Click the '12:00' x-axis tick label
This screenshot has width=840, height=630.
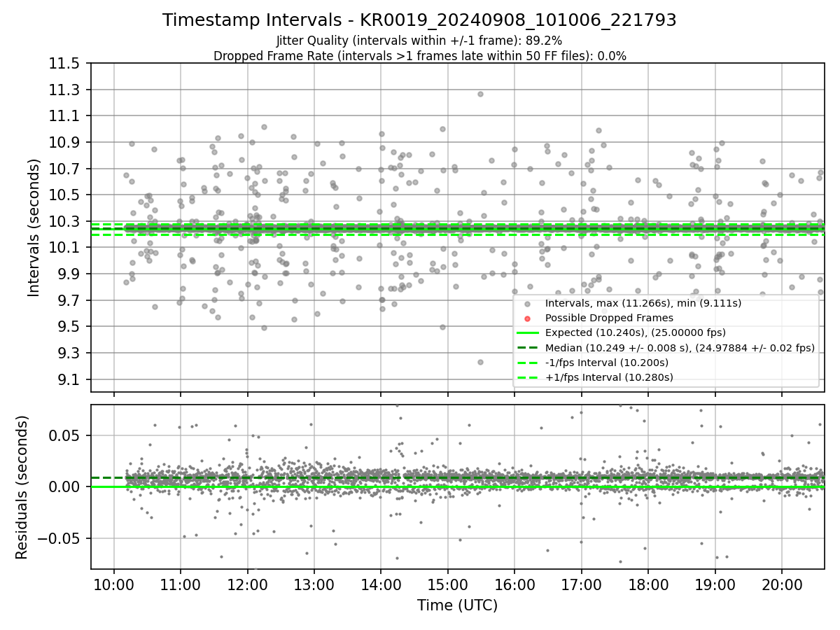point(247,584)
